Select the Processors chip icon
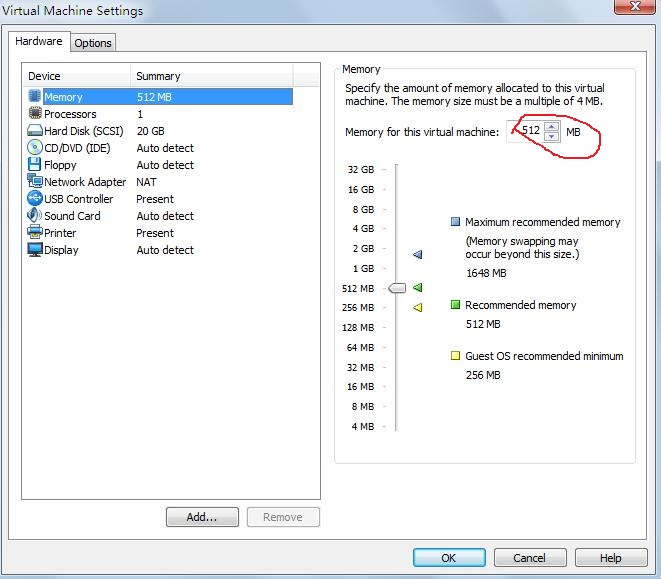Image resolution: width=661 pixels, height=579 pixels. pyautogui.click(x=35, y=113)
